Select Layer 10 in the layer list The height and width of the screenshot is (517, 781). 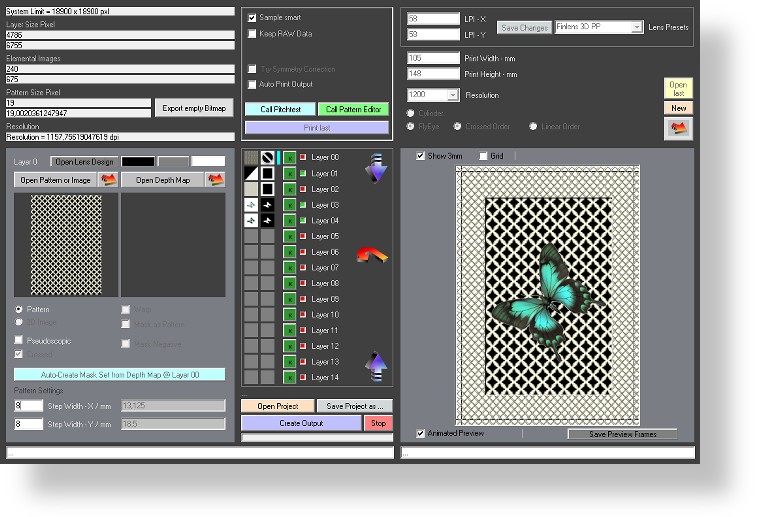pos(325,315)
